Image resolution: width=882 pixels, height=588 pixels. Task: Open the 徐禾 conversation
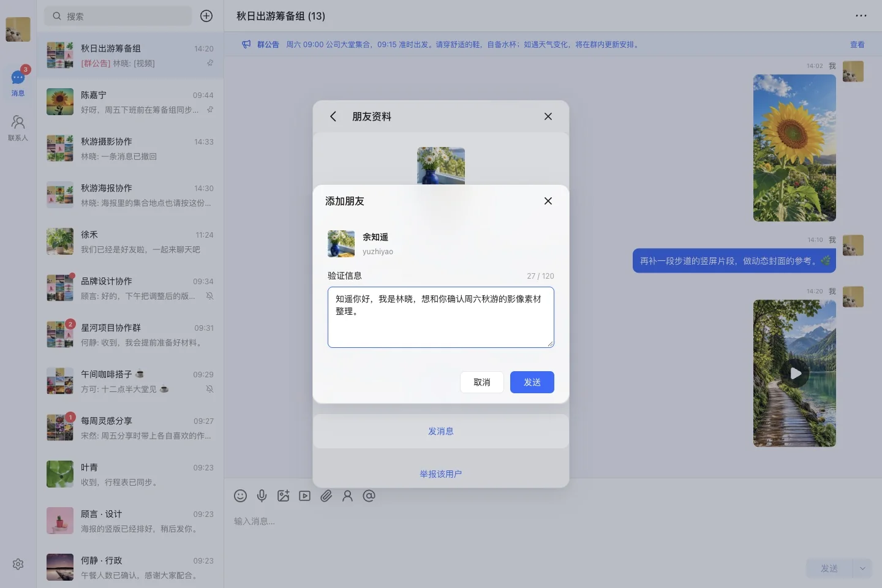point(130,241)
